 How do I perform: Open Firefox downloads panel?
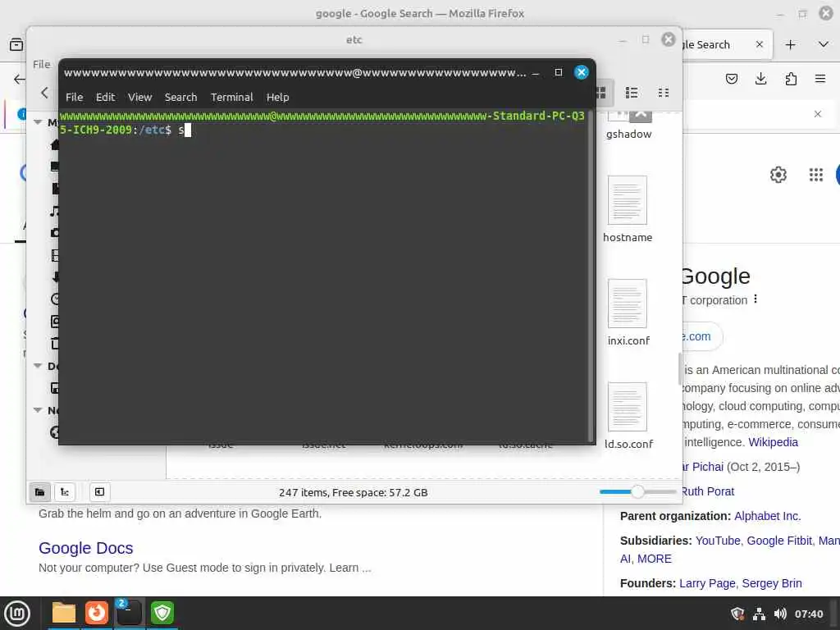[760, 79]
